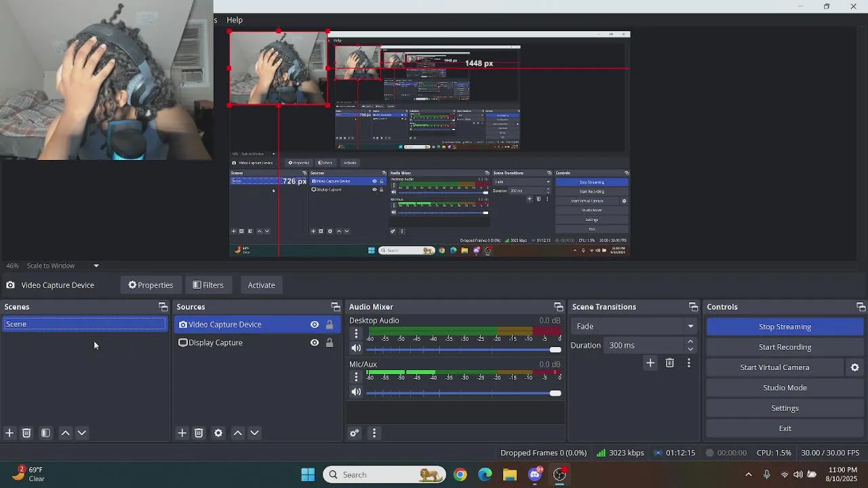Open scene filters icon in Scenes panel

(x=45, y=433)
